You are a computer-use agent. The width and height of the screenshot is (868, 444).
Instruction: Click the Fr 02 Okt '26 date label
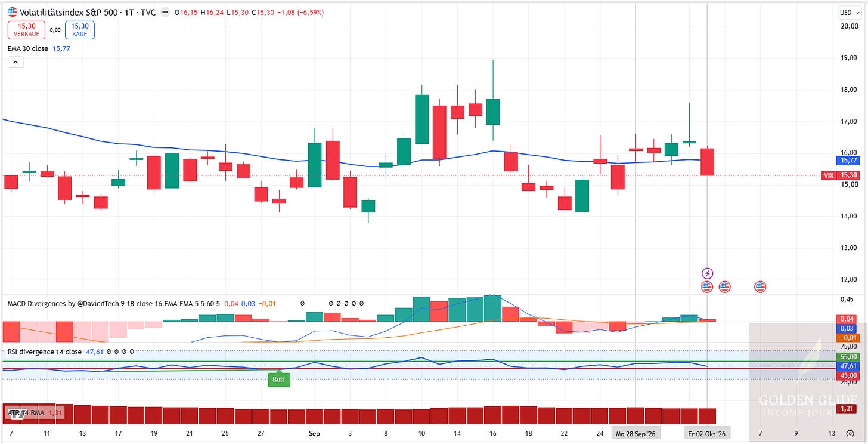tap(706, 433)
